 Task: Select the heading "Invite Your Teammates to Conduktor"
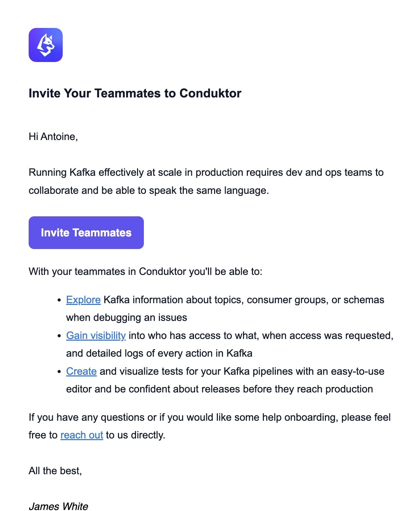pyautogui.click(x=135, y=93)
